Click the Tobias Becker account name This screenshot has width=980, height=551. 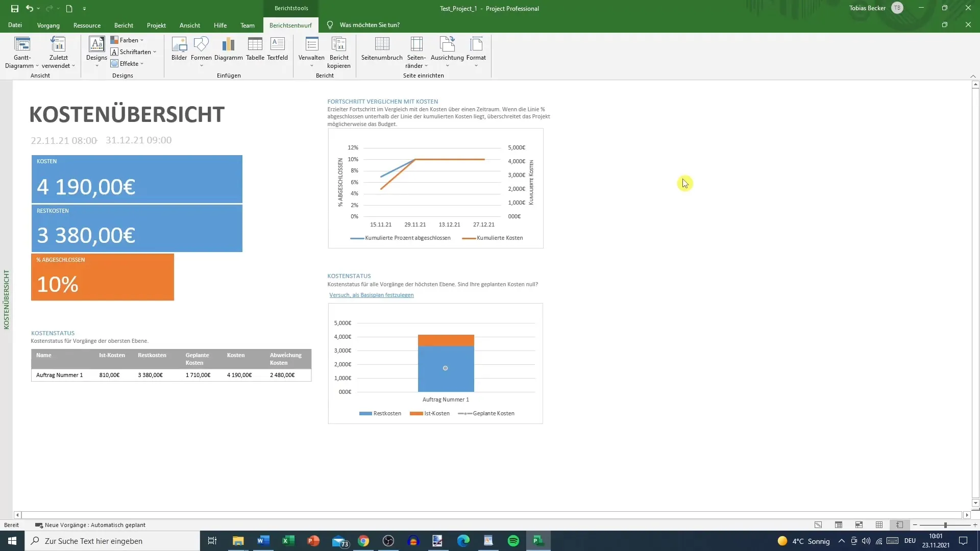[x=867, y=8]
